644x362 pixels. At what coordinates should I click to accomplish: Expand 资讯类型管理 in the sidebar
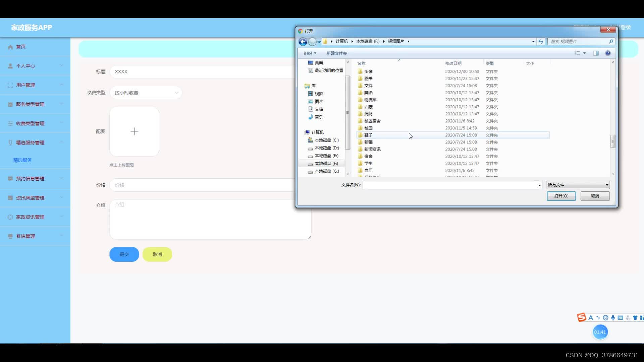(35, 198)
